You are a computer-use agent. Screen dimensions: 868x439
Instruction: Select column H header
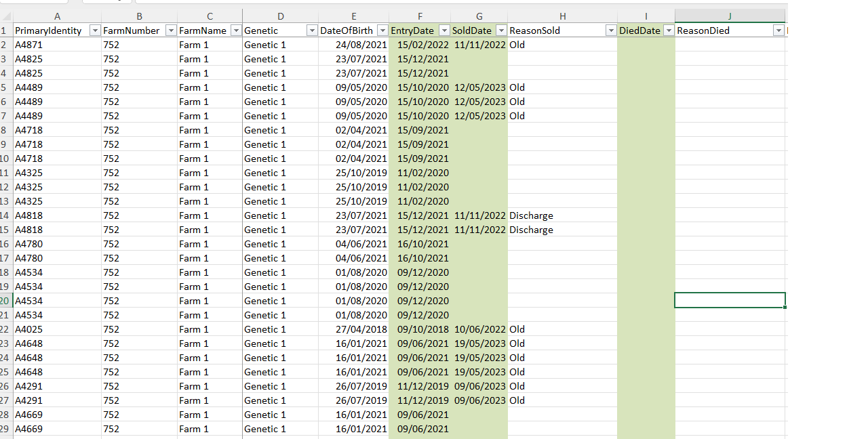coord(562,16)
